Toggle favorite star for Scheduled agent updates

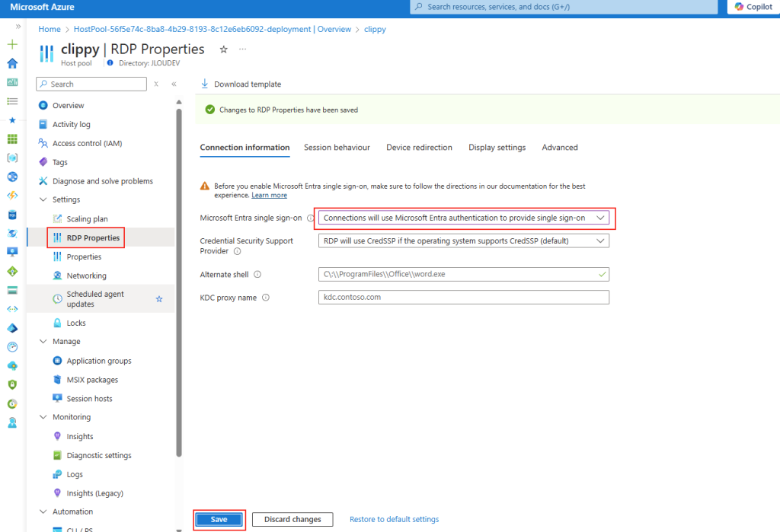pos(159,299)
